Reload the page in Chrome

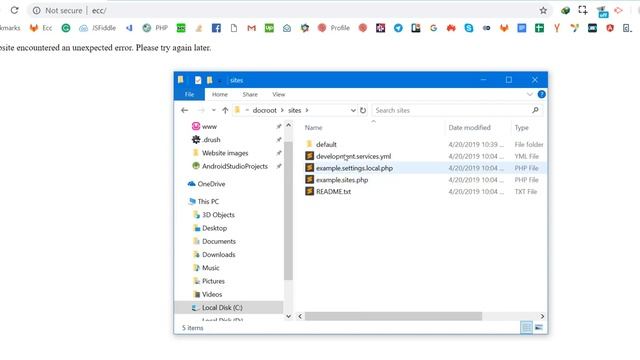click(x=14, y=10)
